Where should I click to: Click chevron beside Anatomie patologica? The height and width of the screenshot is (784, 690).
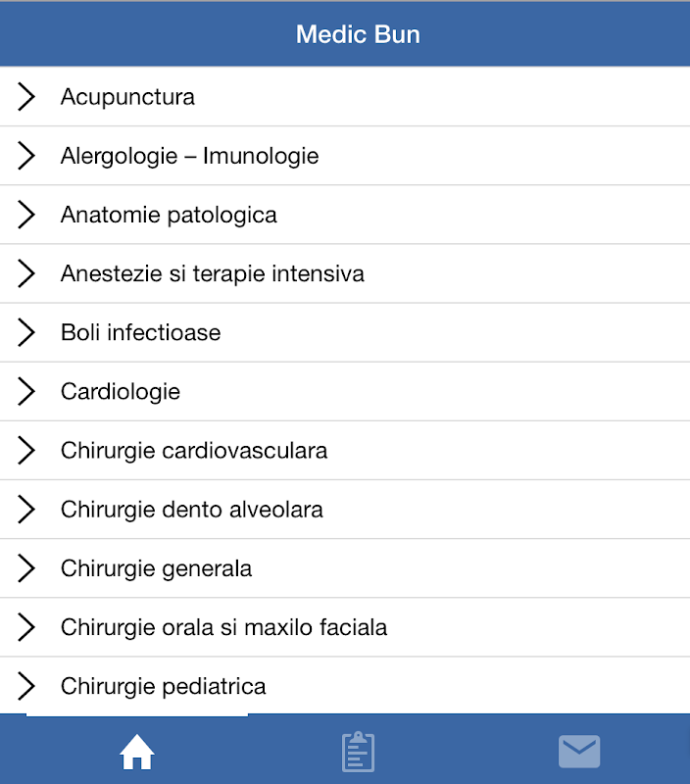26,215
